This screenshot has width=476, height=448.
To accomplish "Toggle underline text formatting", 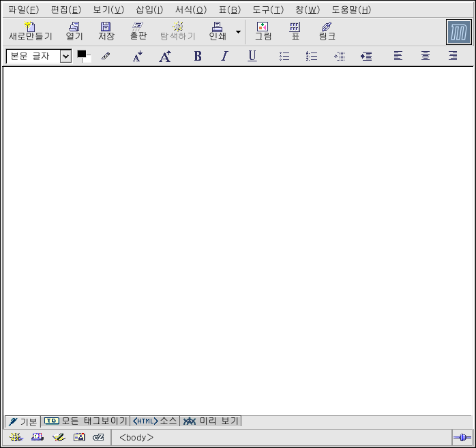I will coord(252,57).
